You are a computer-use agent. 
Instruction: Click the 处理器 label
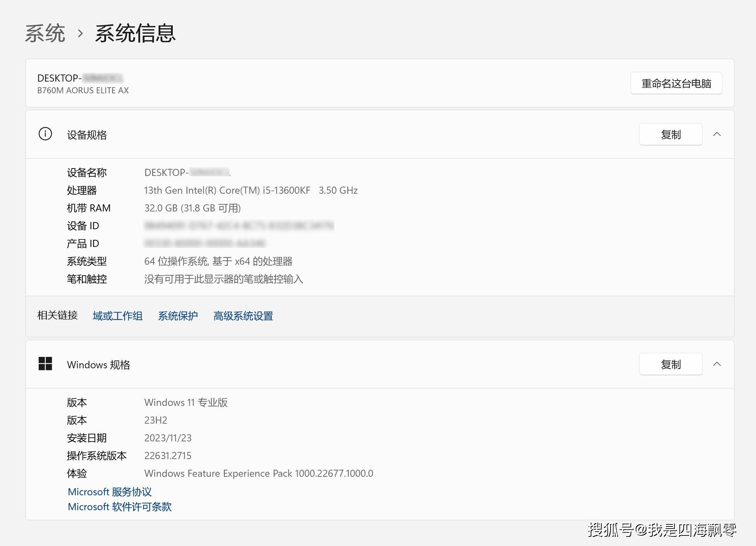(82, 191)
